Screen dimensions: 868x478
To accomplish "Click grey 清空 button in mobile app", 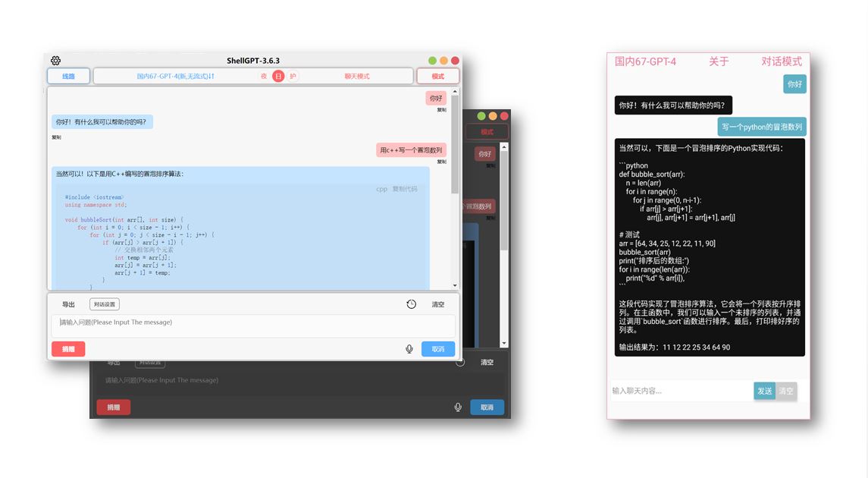I will point(786,391).
